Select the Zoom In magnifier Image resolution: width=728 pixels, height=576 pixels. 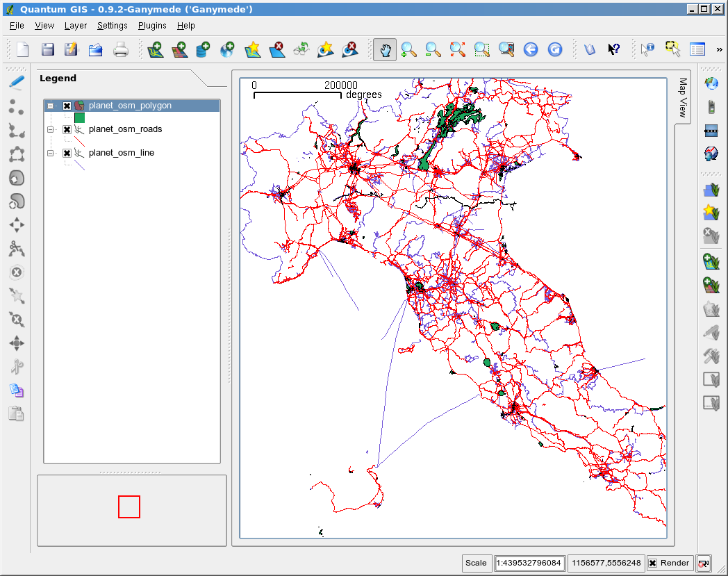[x=408, y=49]
